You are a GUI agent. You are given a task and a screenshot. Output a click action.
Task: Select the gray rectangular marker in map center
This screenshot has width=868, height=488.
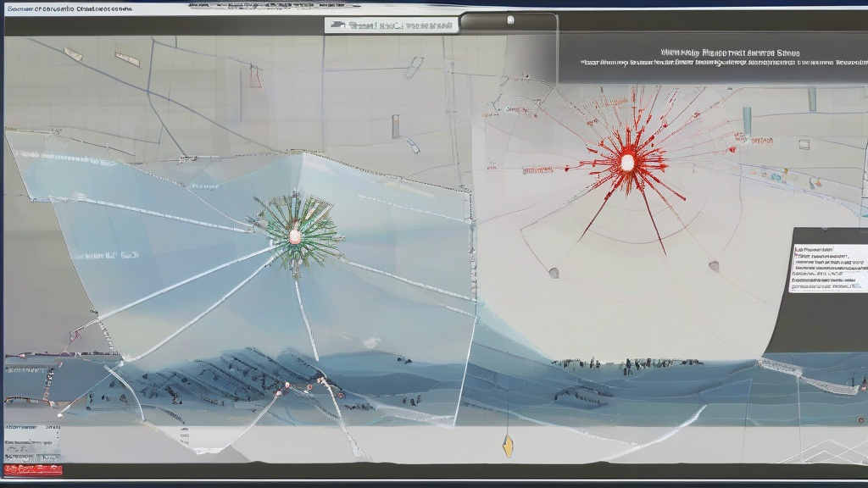(x=395, y=126)
